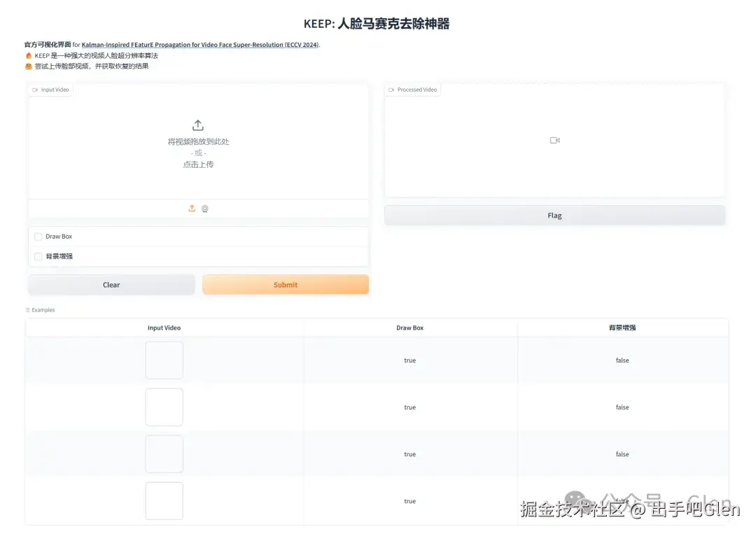Click 'false' in the second example row
Image resolution: width=756 pixels, height=534 pixels.
[622, 407]
